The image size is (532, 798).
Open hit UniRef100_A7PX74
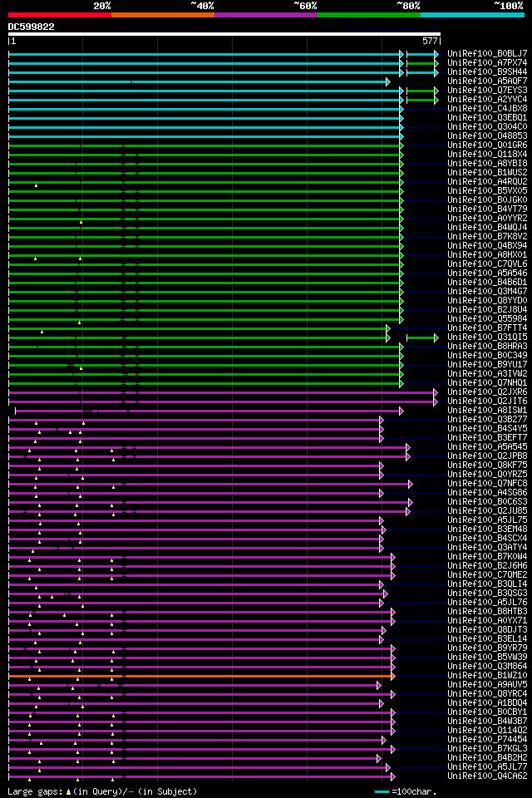click(487, 62)
